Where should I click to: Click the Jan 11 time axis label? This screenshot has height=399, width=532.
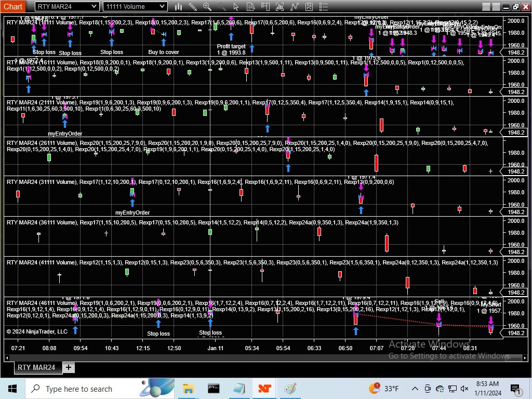(x=216, y=348)
